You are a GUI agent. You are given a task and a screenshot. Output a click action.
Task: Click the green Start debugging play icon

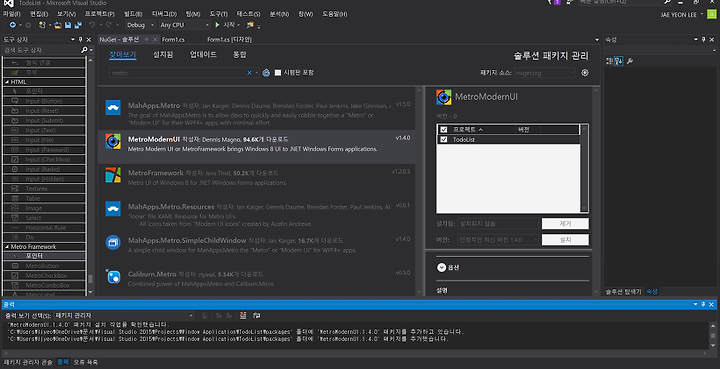click(218, 25)
